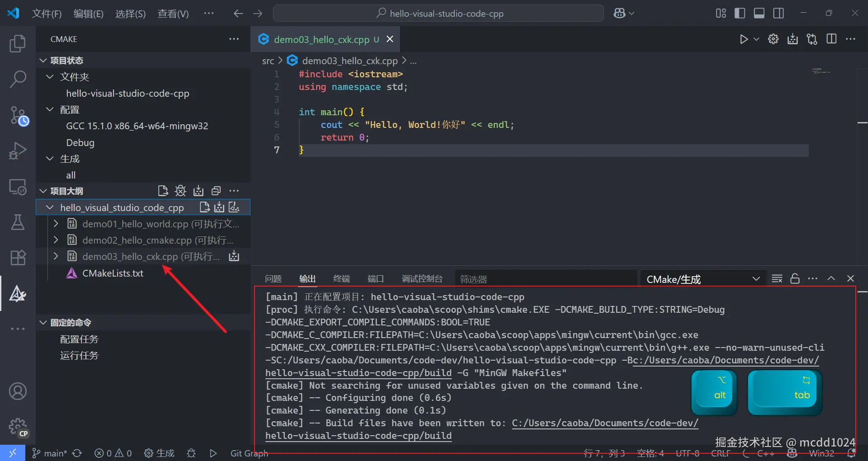Toggle the primary side bar
Screen dimensions: 868x461
(740, 14)
